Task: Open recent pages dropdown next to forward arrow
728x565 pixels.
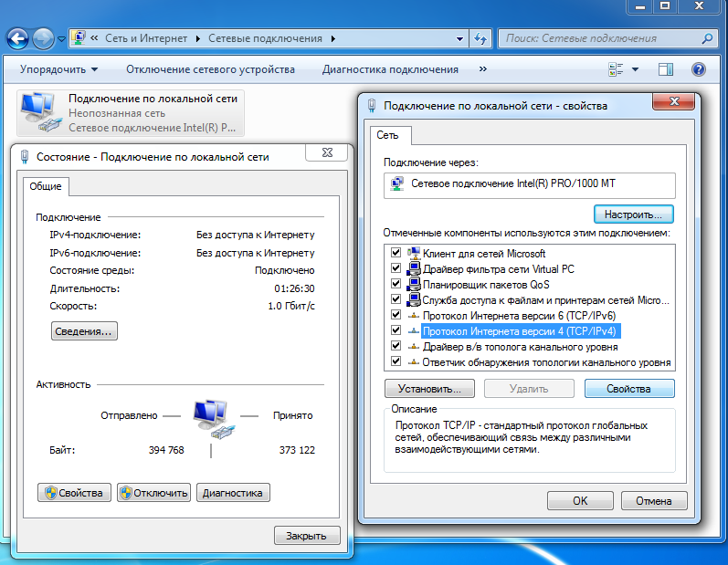Action: coord(61,39)
